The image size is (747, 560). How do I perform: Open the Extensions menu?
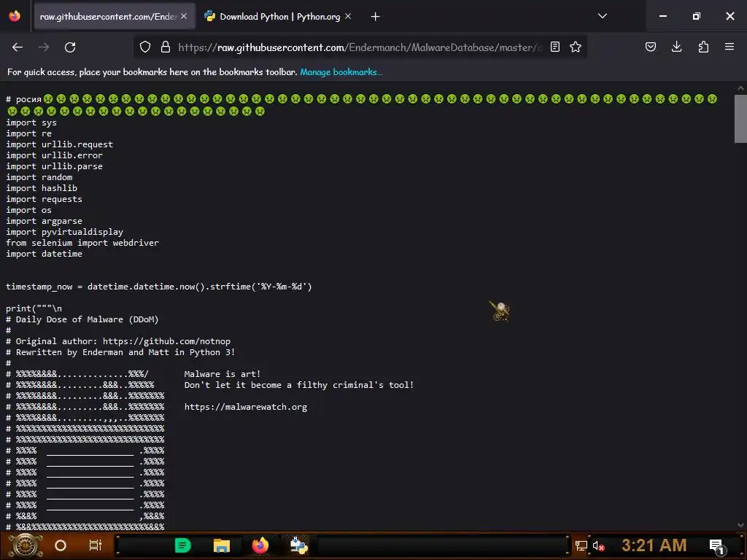click(x=703, y=47)
